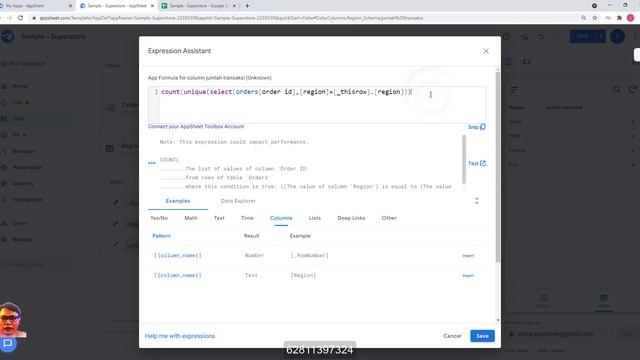Switch to the Data Explorer tab
The height and width of the screenshot is (360, 640).
238,201
